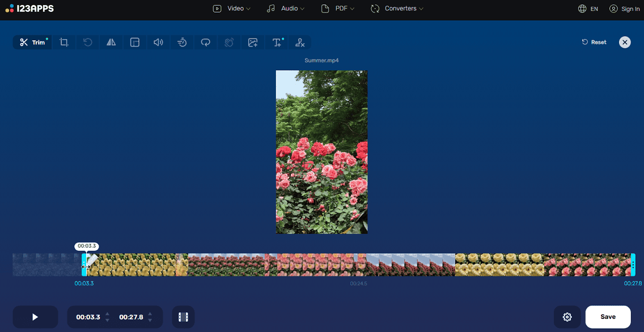Expand the Converters menu

pos(397,8)
